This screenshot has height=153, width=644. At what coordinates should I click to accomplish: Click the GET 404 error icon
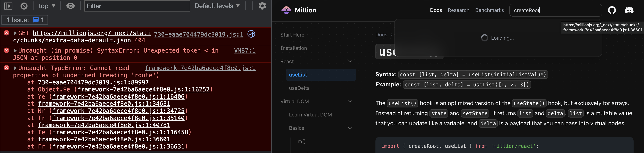pyautogui.click(x=7, y=33)
